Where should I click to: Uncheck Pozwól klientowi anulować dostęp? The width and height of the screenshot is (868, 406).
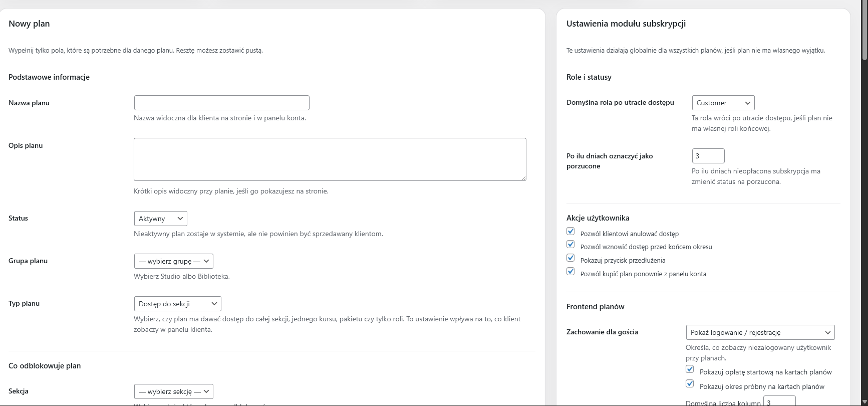click(570, 232)
